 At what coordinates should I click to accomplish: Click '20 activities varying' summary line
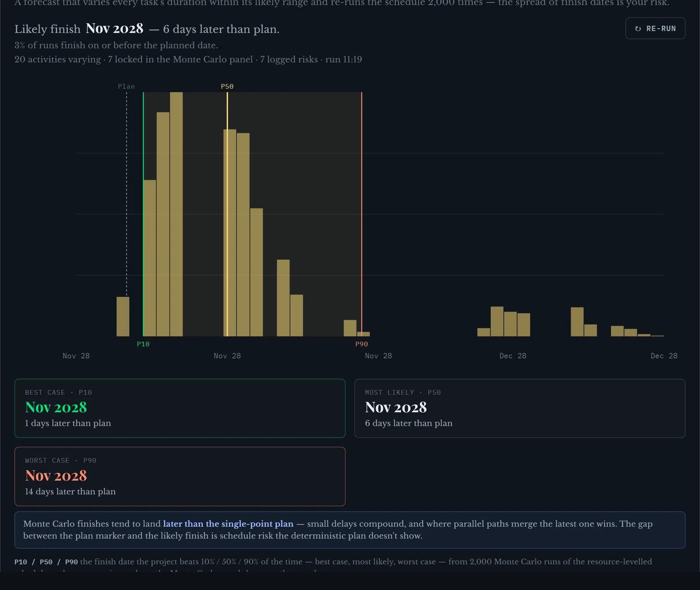(x=188, y=59)
